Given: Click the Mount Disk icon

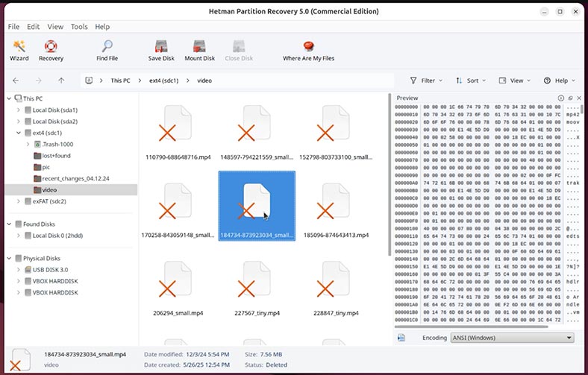Looking at the screenshot, I should point(199,51).
